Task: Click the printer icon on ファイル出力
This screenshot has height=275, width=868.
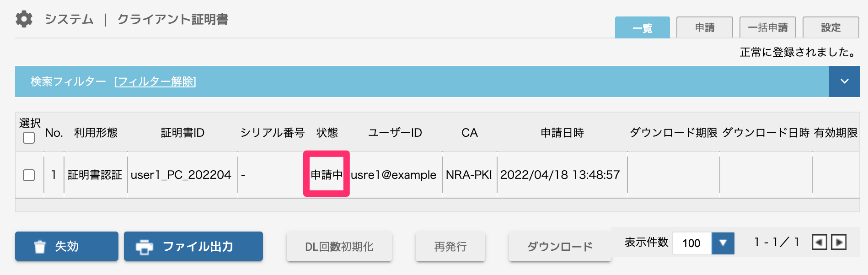Action: (145, 247)
